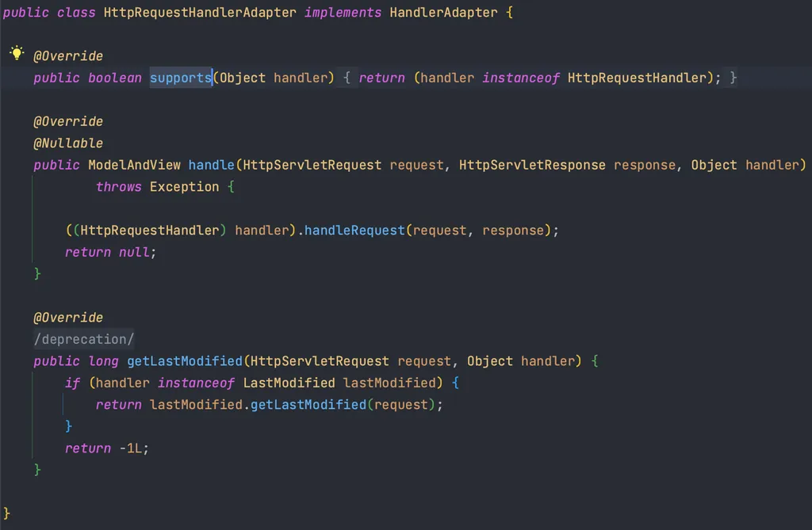This screenshot has width=812, height=530.
Task: Click the @Override annotation above getLastModified
Action: (x=68, y=318)
